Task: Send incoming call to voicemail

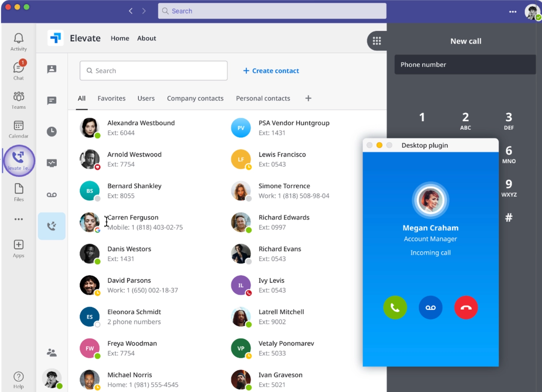Action: [x=431, y=307]
